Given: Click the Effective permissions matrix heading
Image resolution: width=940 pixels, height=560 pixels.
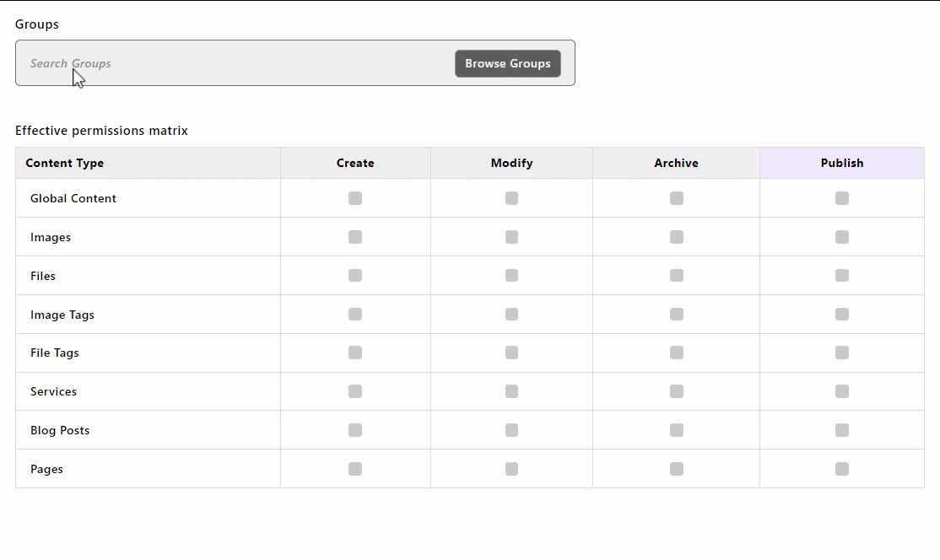Looking at the screenshot, I should [101, 131].
